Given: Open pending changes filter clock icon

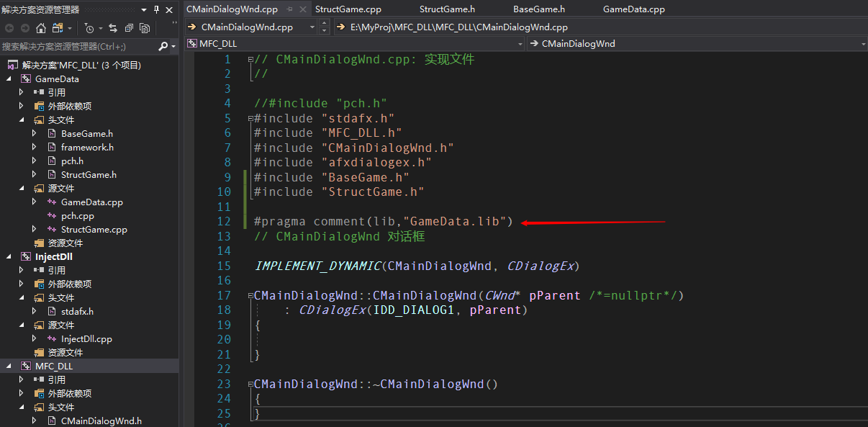Looking at the screenshot, I should click(89, 28).
